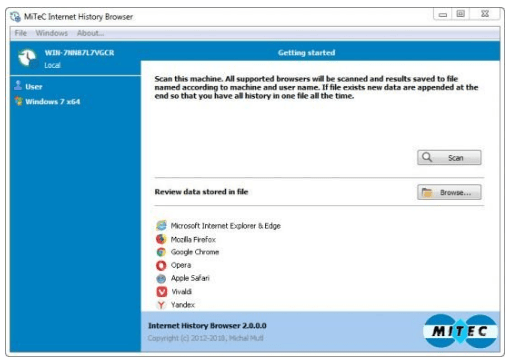Click the MiTeC logo
The height and width of the screenshot is (361, 509).
coord(460,331)
